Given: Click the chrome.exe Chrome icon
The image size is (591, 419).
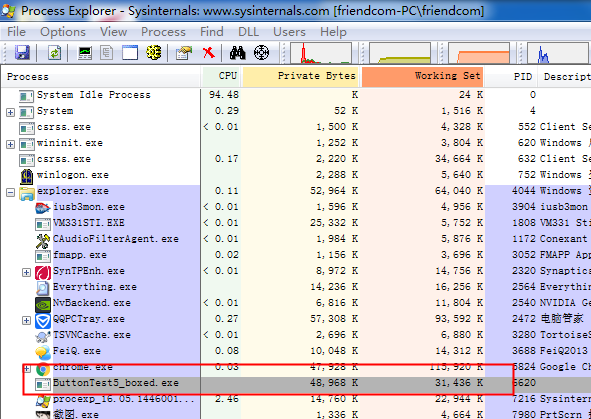Looking at the screenshot, I should pos(43,369).
